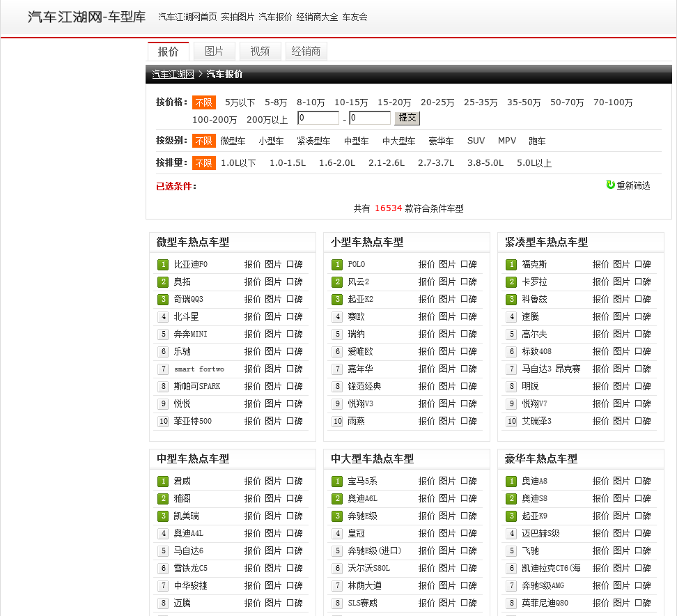Open the 英菲尼迪Q80 model link

pyautogui.click(x=545, y=603)
